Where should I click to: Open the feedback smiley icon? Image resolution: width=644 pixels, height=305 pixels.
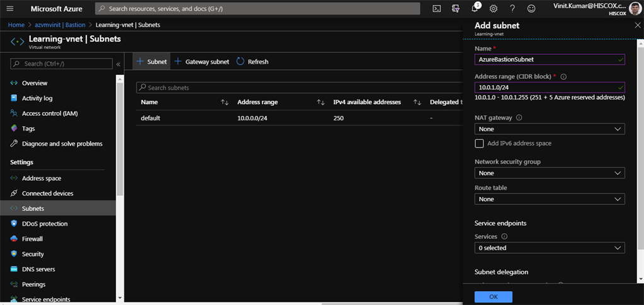point(531,9)
